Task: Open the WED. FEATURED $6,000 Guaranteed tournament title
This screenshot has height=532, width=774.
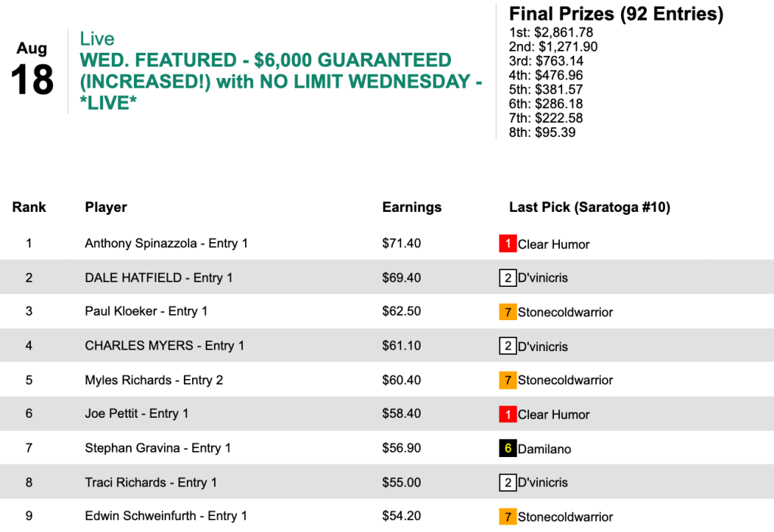Action: coord(280,81)
